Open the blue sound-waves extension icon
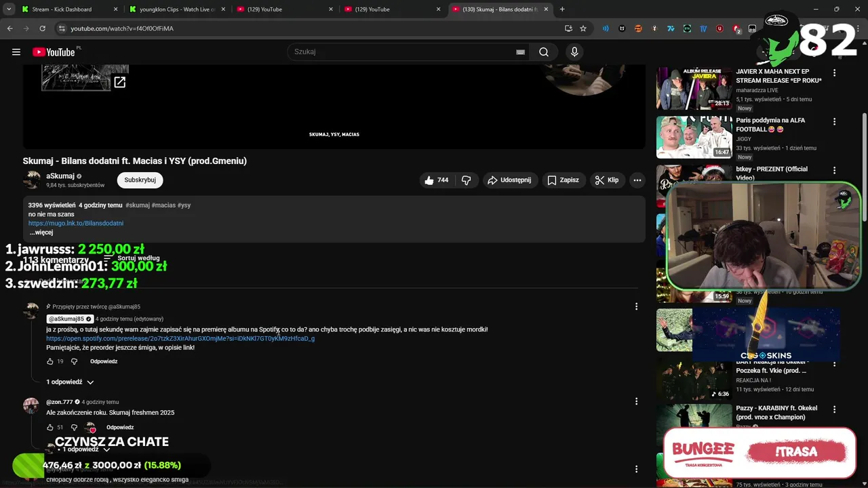 point(606,28)
